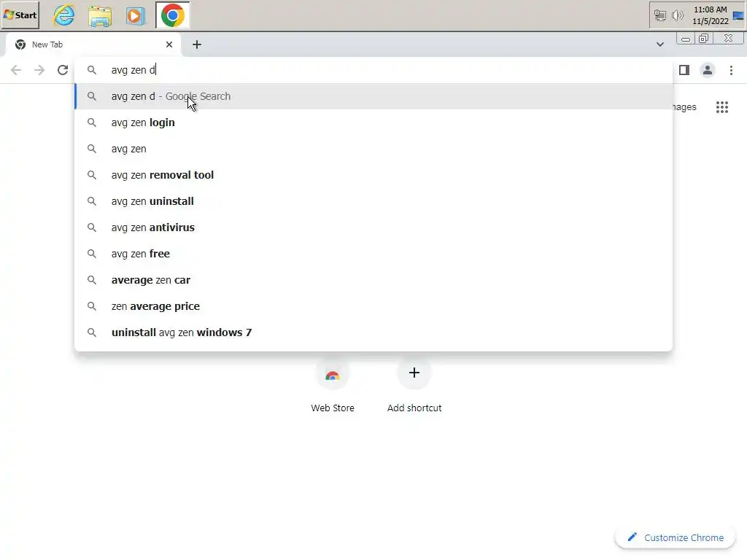Choose the 'average zen car' suggestion
This screenshot has height=560, width=747.
(373, 279)
